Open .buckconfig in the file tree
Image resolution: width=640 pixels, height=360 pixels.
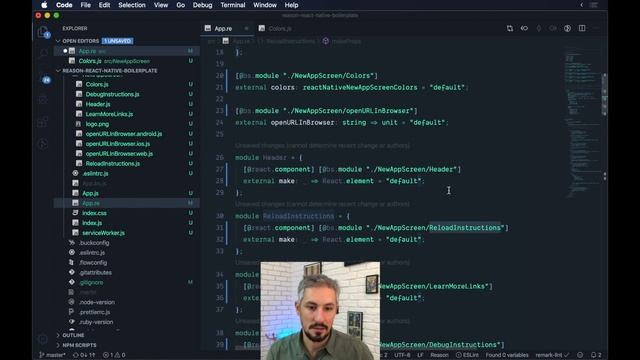click(94, 243)
